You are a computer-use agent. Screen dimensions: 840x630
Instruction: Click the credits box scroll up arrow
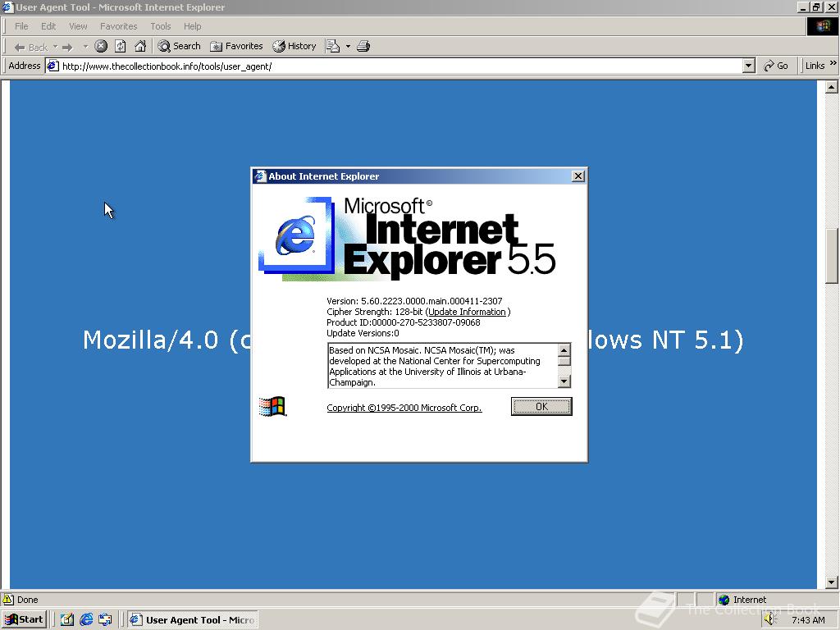pos(564,349)
